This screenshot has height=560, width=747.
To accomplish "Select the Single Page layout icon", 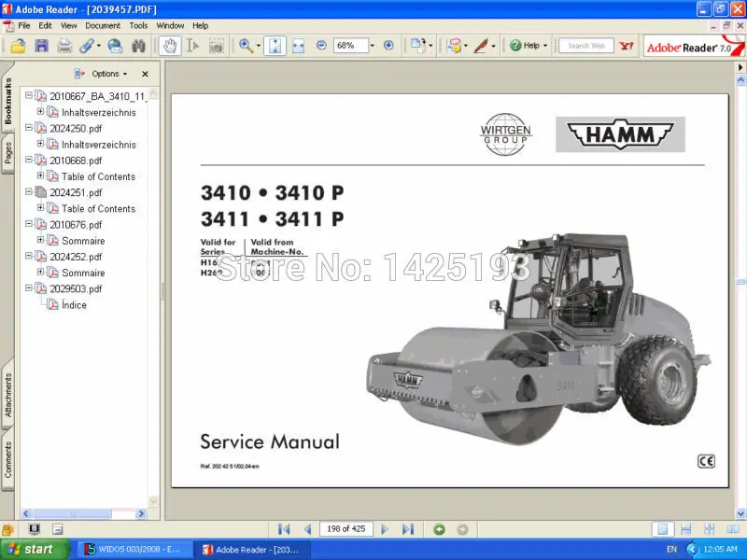I will 663,529.
